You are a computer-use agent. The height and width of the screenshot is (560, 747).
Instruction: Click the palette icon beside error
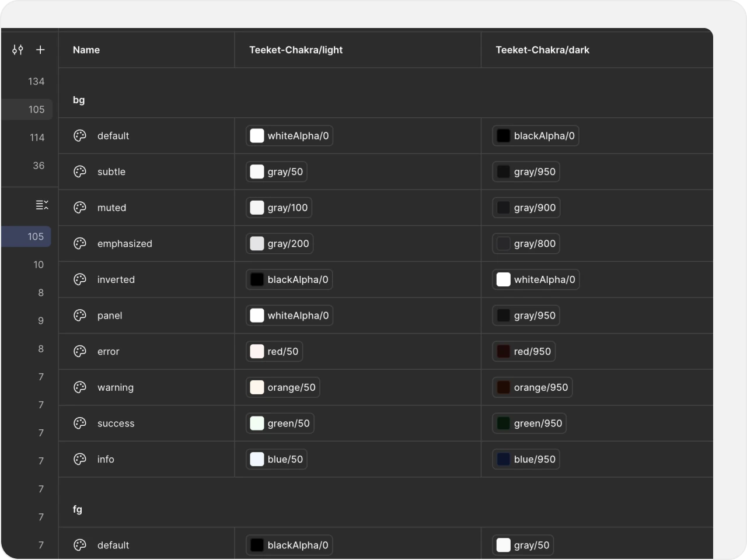(80, 351)
